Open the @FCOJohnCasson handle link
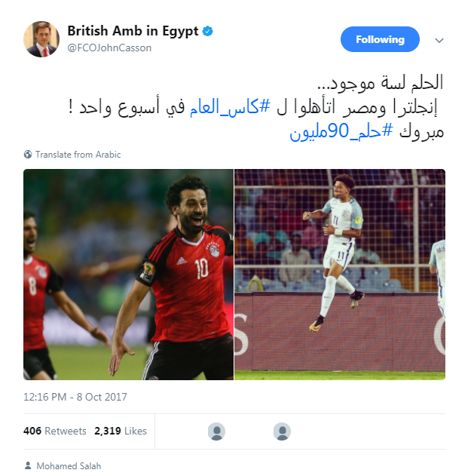Screen dimensions: 474x476 pos(109,48)
